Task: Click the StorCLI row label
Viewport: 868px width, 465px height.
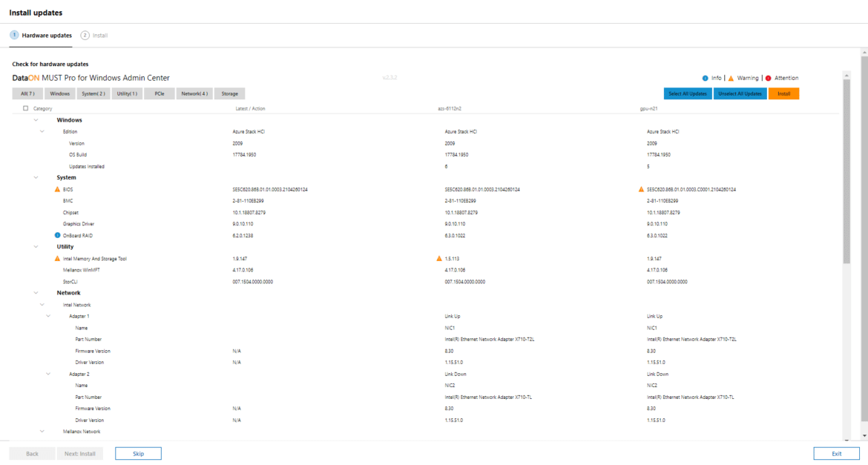Action: [x=70, y=282]
